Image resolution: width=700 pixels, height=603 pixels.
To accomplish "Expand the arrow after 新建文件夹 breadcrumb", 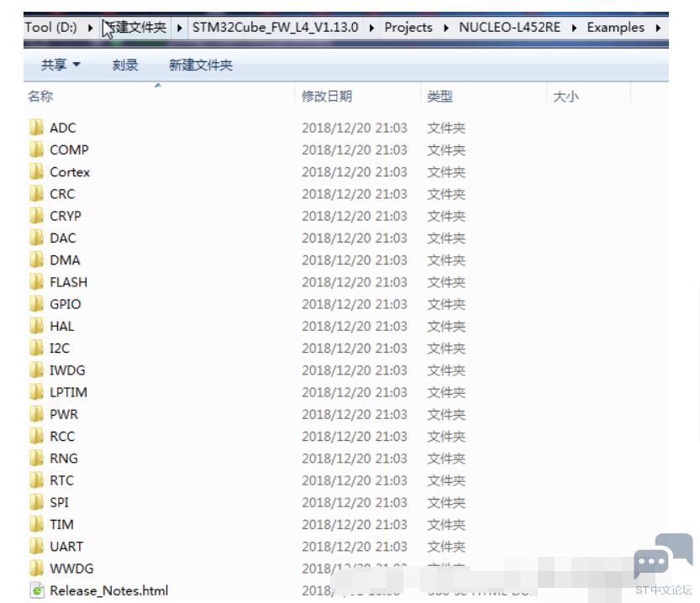I will pyautogui.click(x=180, y=28).
